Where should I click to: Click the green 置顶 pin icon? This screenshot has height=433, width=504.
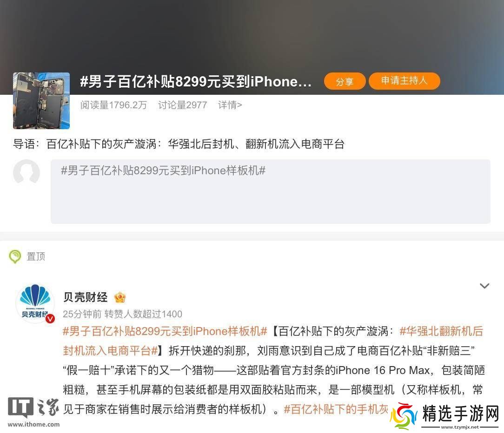coord(15,256)
